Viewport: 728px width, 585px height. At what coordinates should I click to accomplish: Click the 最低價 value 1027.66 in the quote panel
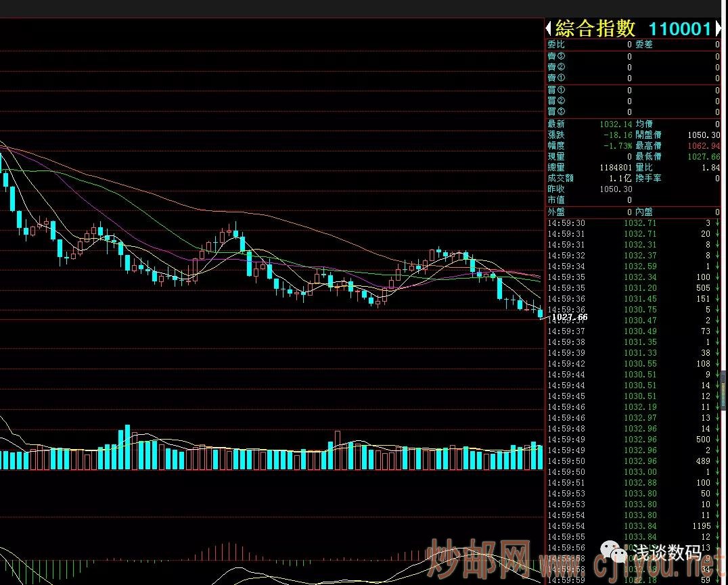coord(703,157)
